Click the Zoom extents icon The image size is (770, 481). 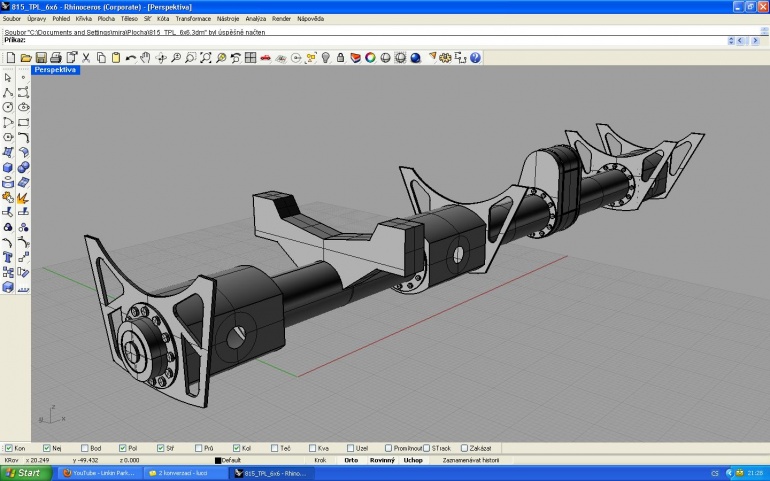click(x=206, y=58)
